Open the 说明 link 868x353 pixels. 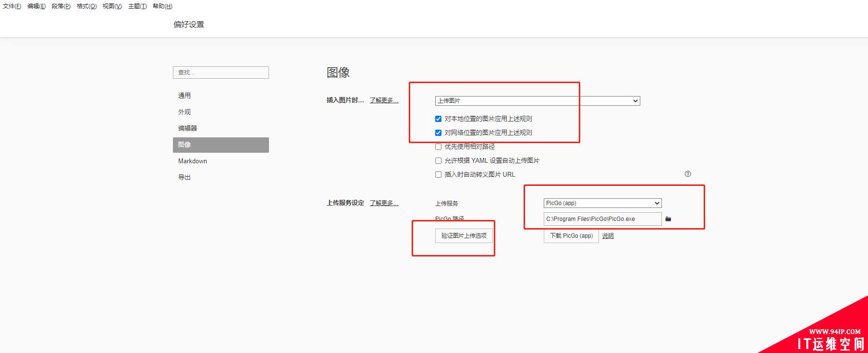point(608,236)
